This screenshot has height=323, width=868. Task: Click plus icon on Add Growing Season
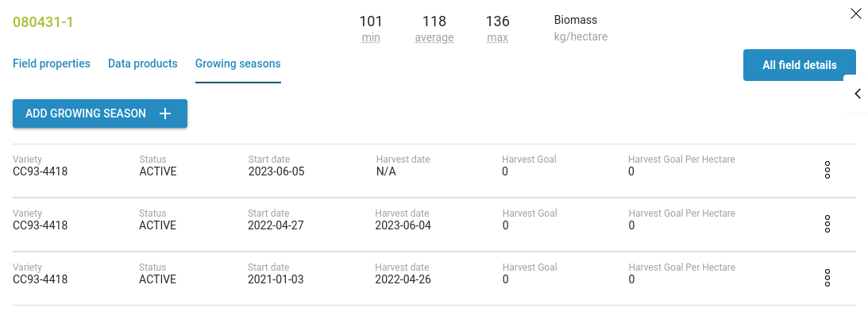click(165, 113)
